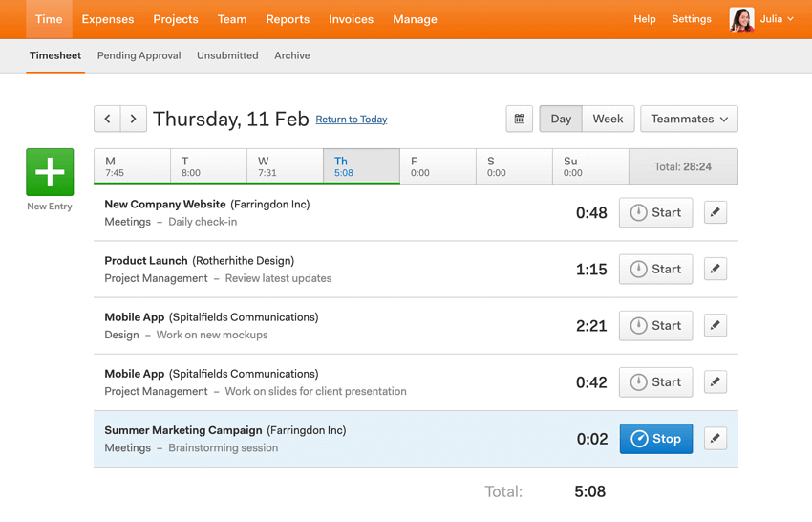
Task: Stop the Summer Marketing Campaign timer
Action: (x=656, y=439)
